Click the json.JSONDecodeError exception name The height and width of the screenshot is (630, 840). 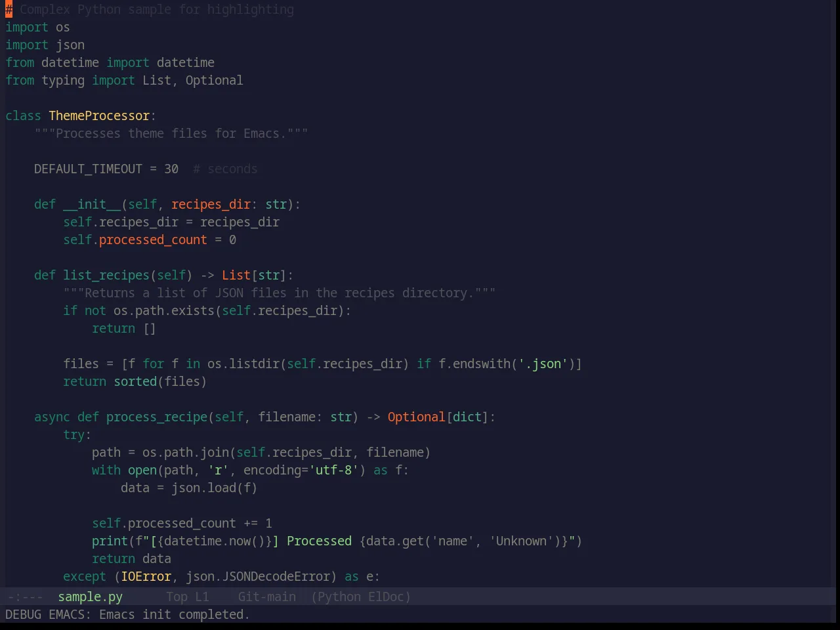(258, 576)
